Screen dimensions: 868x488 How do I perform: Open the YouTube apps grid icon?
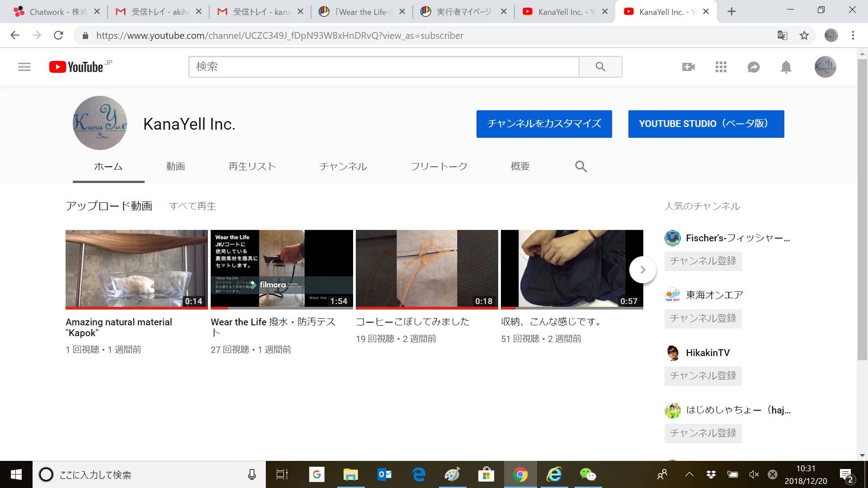[721, 67]
